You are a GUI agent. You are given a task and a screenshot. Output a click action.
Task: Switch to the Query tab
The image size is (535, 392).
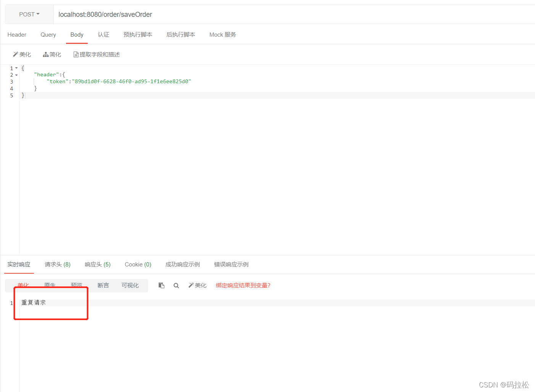(x=48, y=35)
